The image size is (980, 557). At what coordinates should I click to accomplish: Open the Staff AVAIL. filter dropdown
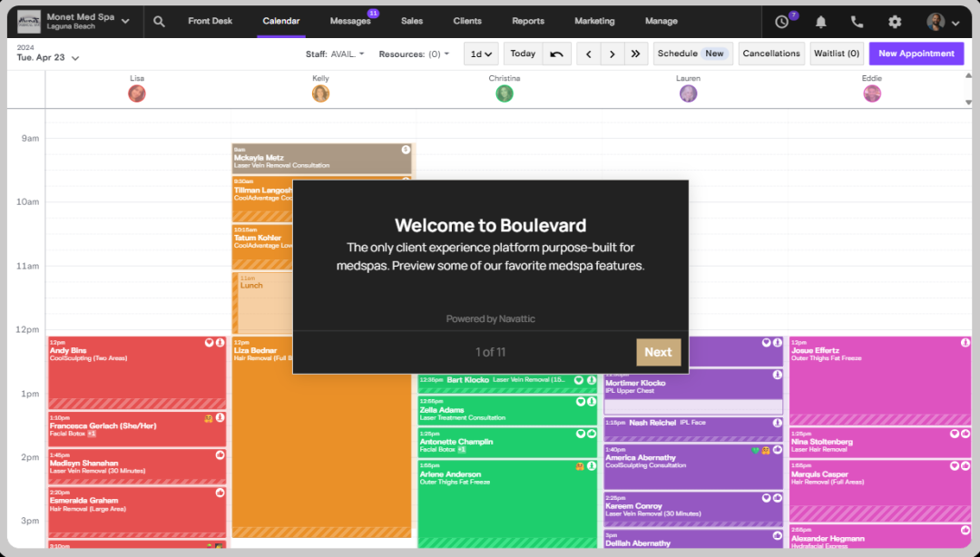point(335,54)
